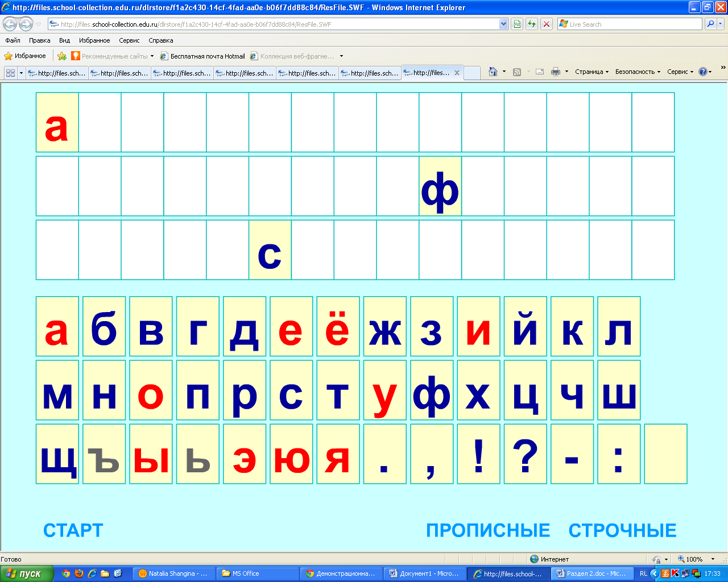Viewport: 728px width, 582px height.
Task: Expand the Print options dropdown arrow
Action: click(x=566, y=72)
